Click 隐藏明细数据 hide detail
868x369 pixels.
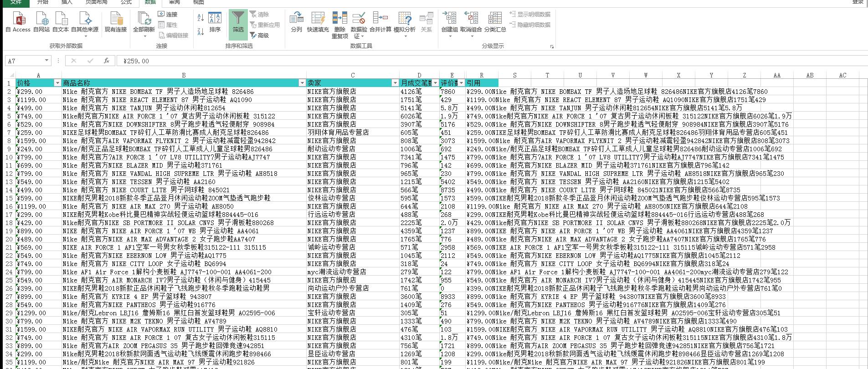click(530, 25)
